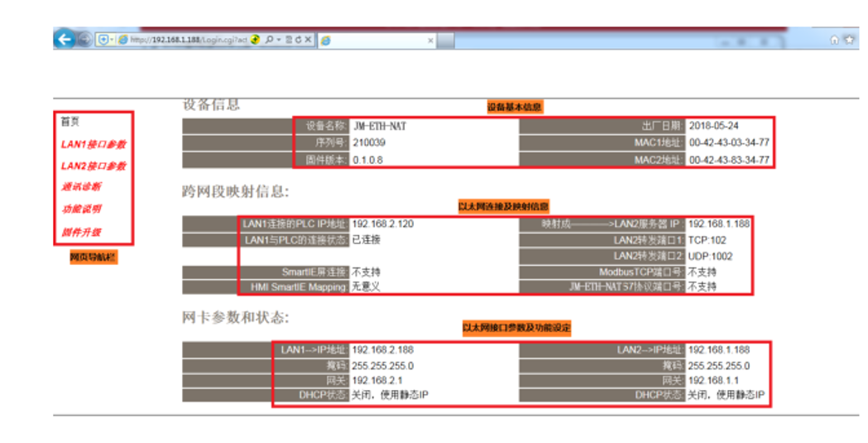Expand the search dropdown arrow in address bar
The height and width of the screenshot is (443, 868).
coord(279,39)
